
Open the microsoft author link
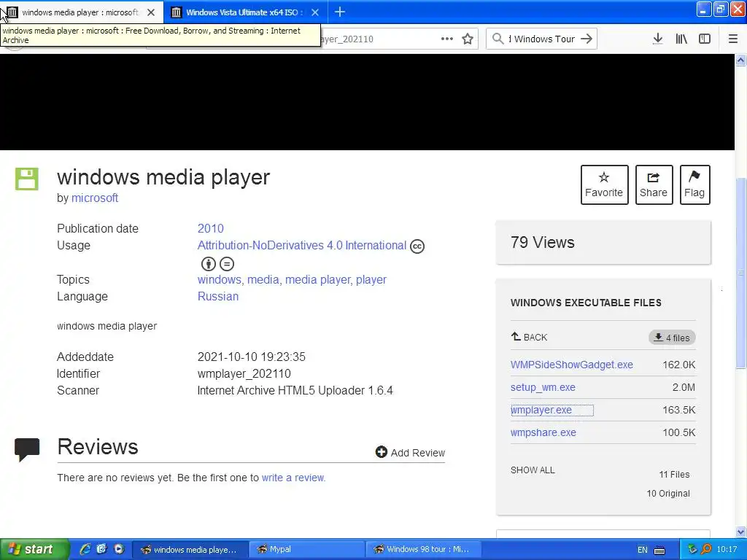tap(95, 198)
